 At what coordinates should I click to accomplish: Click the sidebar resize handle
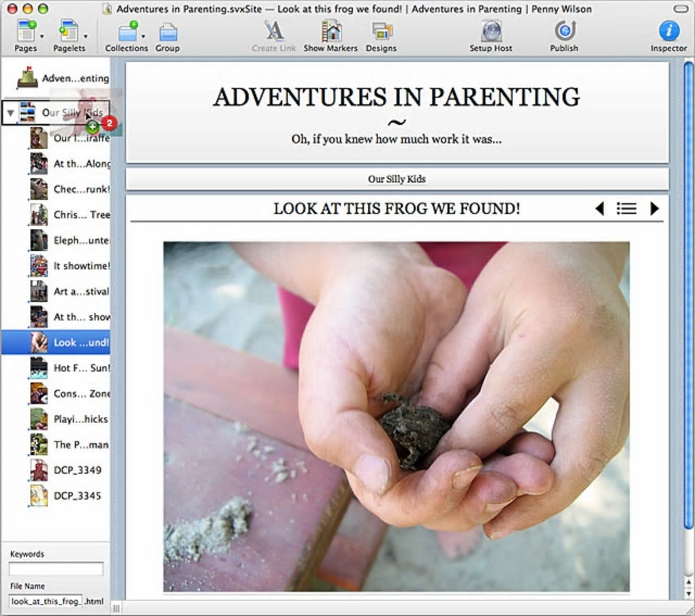(x=116, y=608)
